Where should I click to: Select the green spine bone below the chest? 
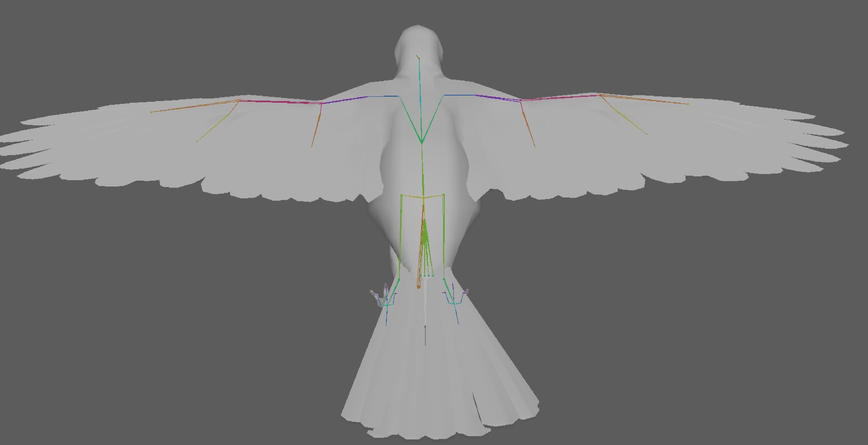(423, 170)
